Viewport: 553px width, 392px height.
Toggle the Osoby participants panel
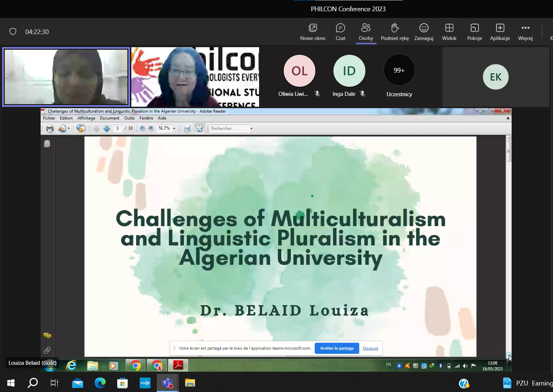[x=366, y=32]
